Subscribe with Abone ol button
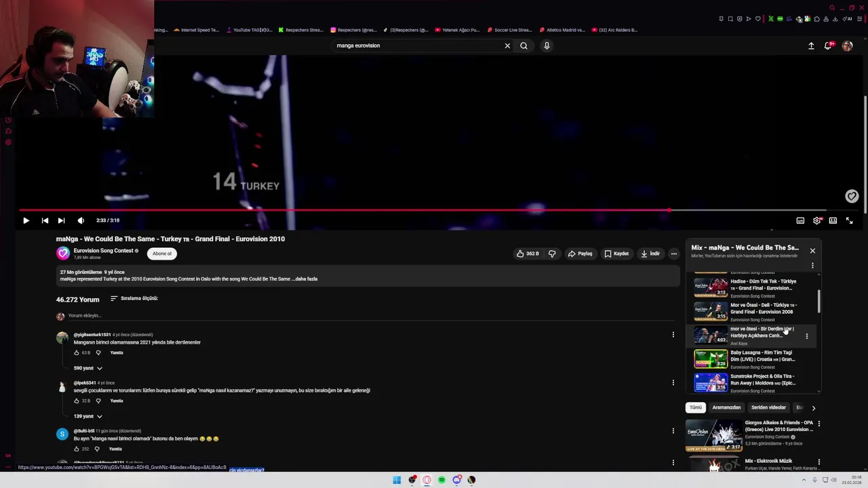 coord(162,253)
